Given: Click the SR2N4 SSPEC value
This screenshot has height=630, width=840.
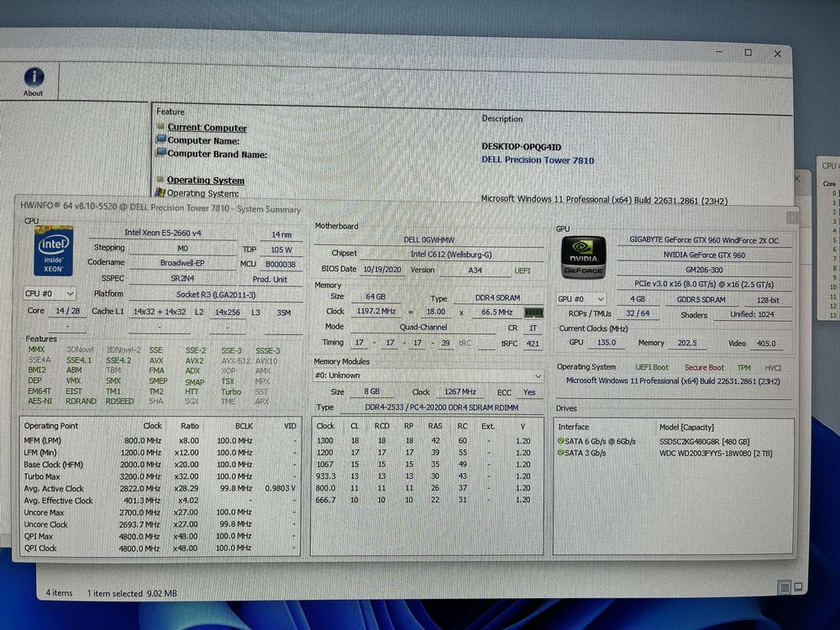Looking at the screenshot, I should tap(182, 279).
